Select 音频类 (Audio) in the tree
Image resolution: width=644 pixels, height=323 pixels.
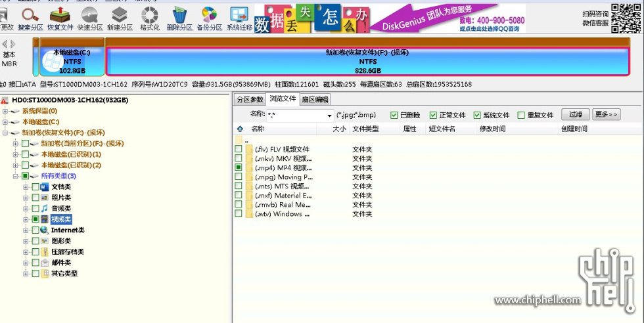pos(61,208)
